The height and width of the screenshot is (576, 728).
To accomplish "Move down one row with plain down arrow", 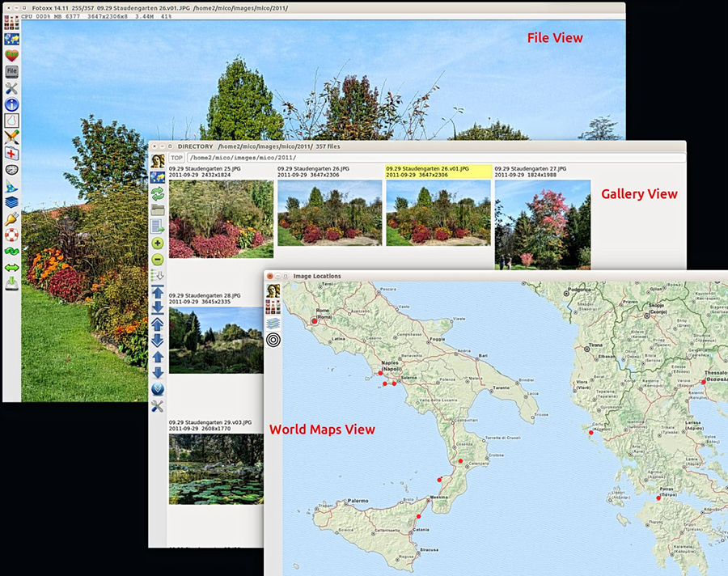I will 158,373.
